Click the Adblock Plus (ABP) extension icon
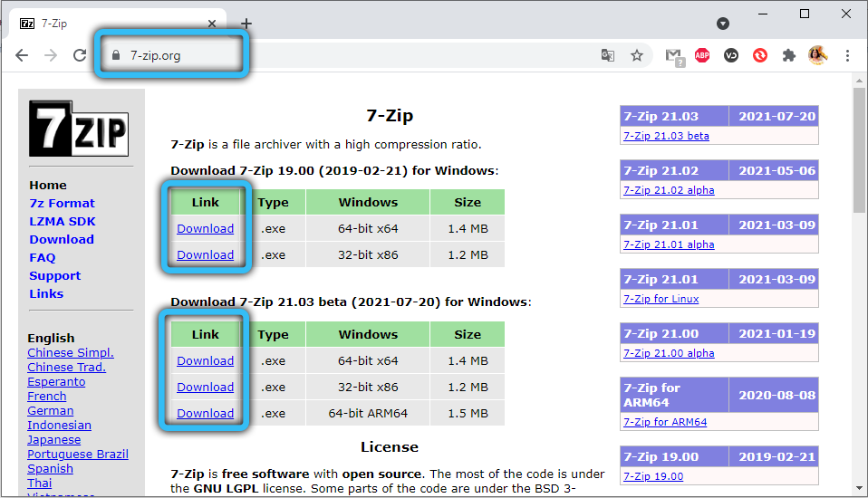868x498 pixels. [x=702, y=55]
